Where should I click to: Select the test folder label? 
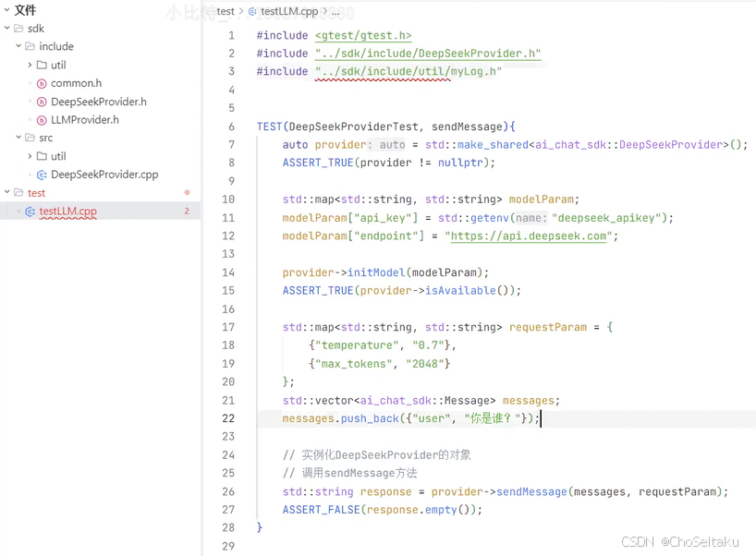36,193
